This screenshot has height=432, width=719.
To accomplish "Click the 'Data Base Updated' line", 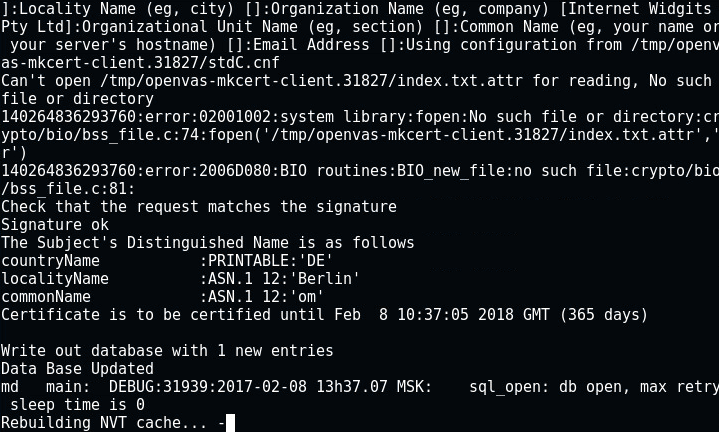I will [x=77, y=369].
